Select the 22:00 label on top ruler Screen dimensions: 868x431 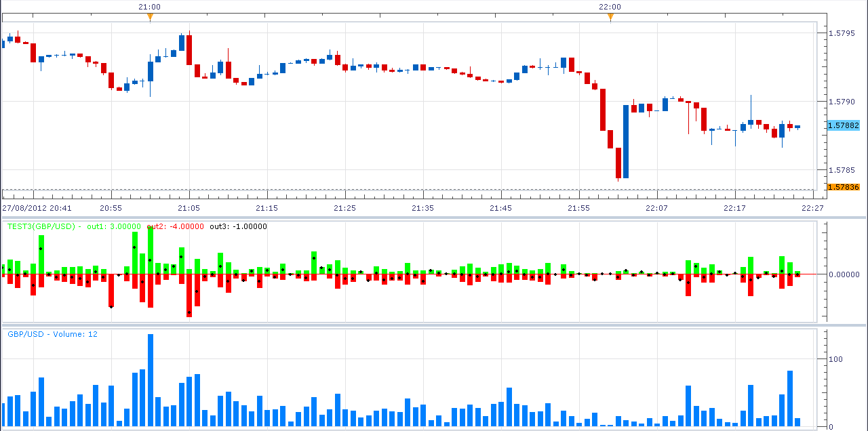(x=610, y=7)
